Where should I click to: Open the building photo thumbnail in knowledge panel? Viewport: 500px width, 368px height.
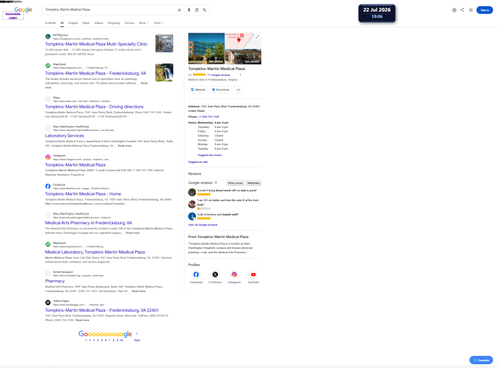click(x=206, y=48)
